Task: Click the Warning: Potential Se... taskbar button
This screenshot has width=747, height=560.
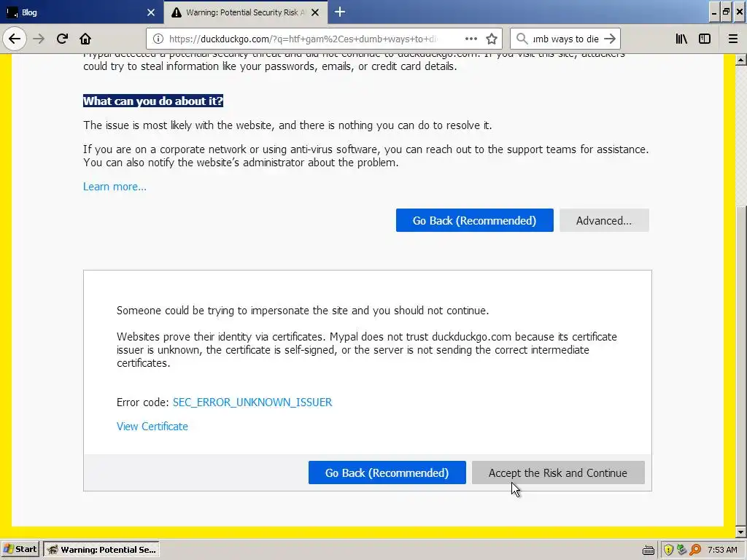Action: point(101,550)
